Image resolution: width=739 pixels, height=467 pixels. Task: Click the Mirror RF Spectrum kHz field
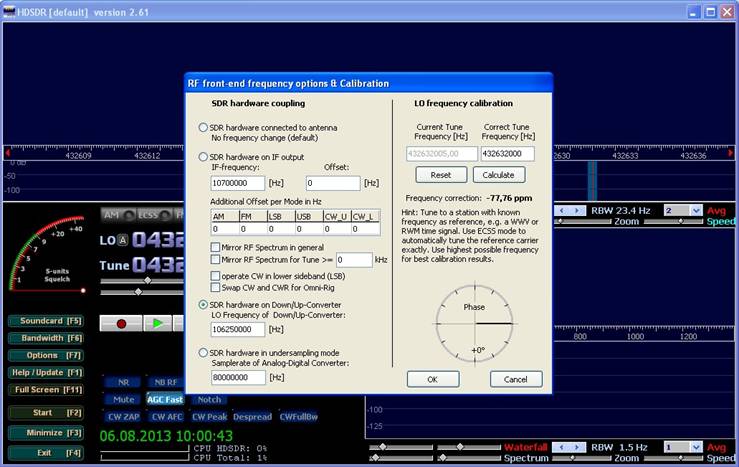354,260
